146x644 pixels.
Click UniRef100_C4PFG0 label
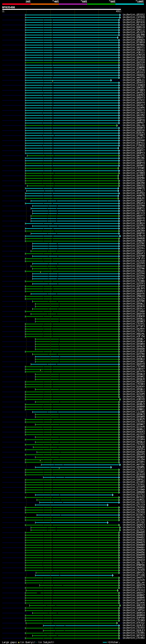134,610
